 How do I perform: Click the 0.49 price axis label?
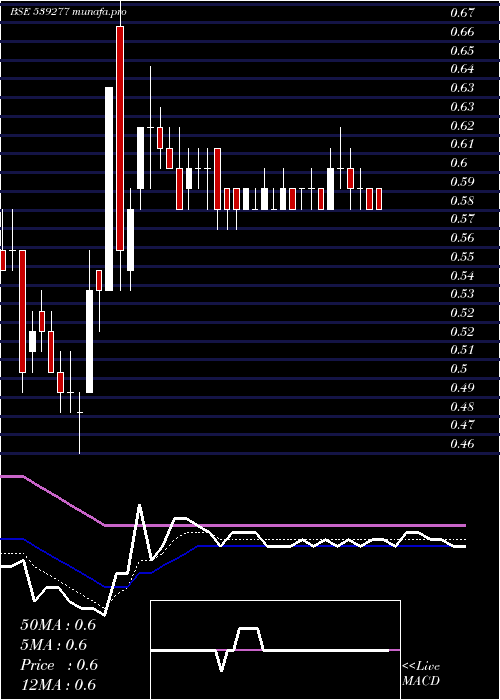tap(462, 388)
